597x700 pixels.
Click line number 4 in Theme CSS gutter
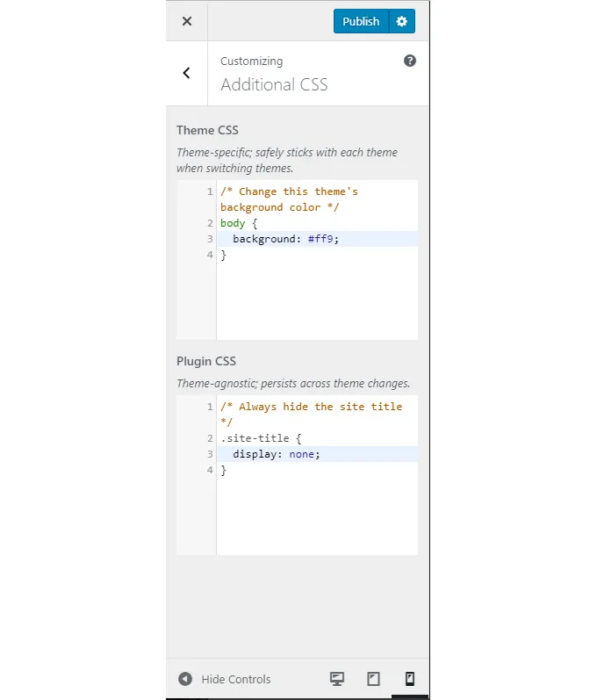pyautogui.click(x=210, y=255)
